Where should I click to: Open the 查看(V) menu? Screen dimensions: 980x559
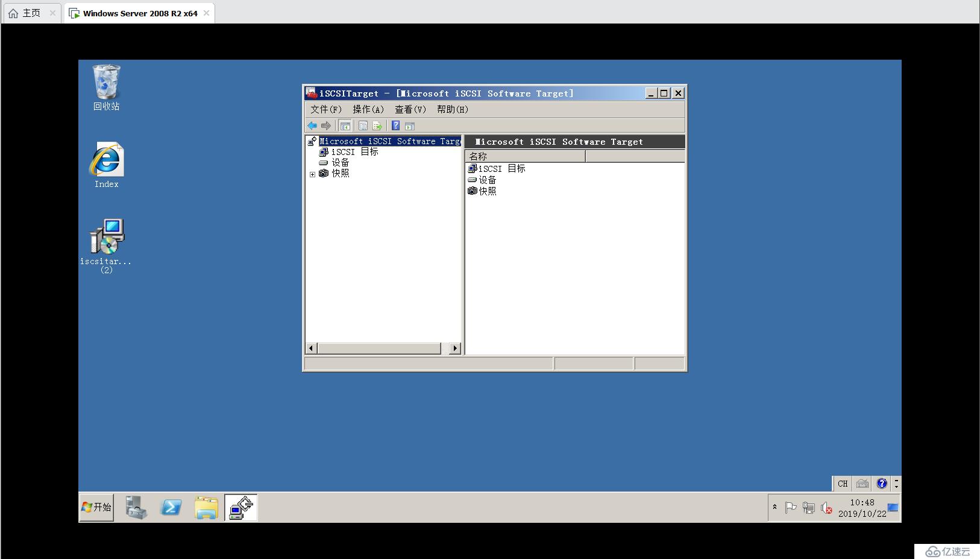[410, 109]
